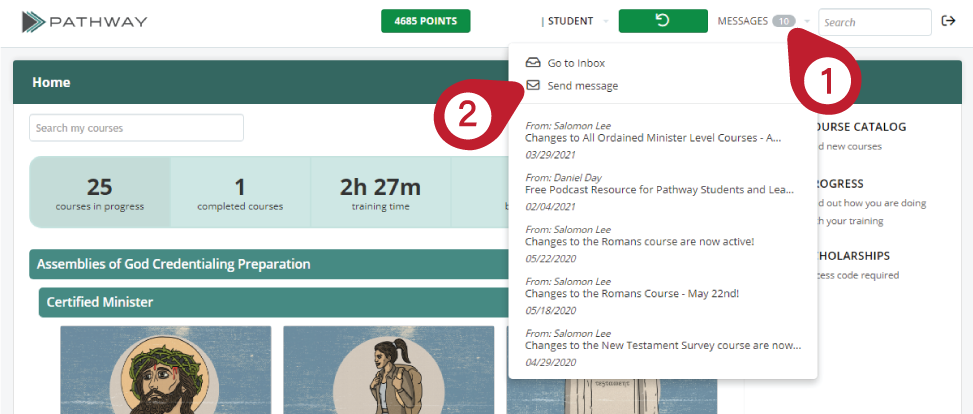
Task: Open the Romans Course May 22nd message
Action: (x=632, y=294)
